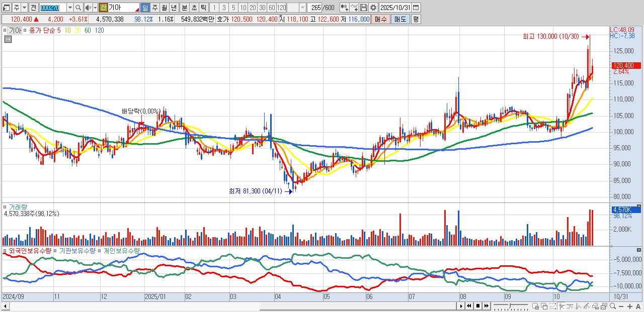
Task: Click the eraser with bars icon
Action: (x=595, y=306)
